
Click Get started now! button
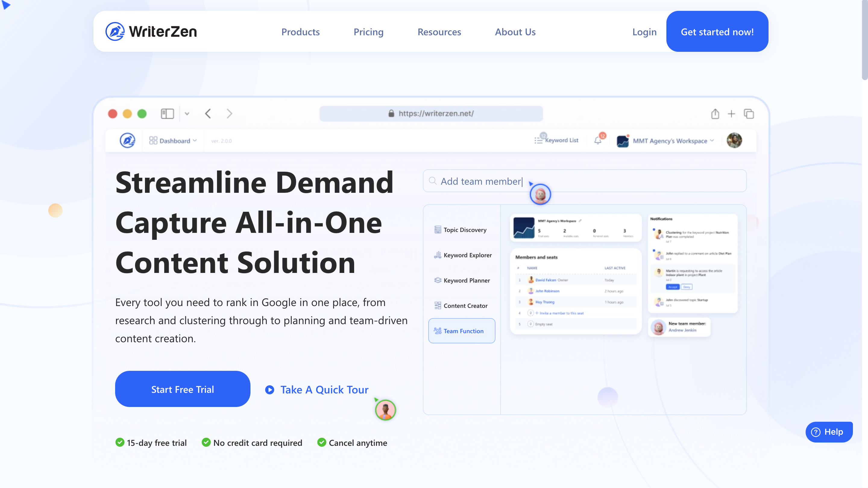(717, 31)
